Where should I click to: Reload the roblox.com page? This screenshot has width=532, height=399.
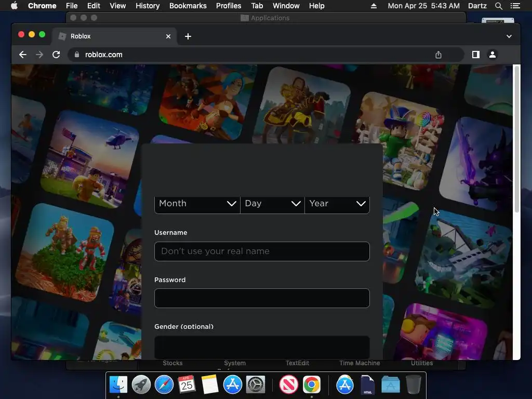tap(56, 55)
